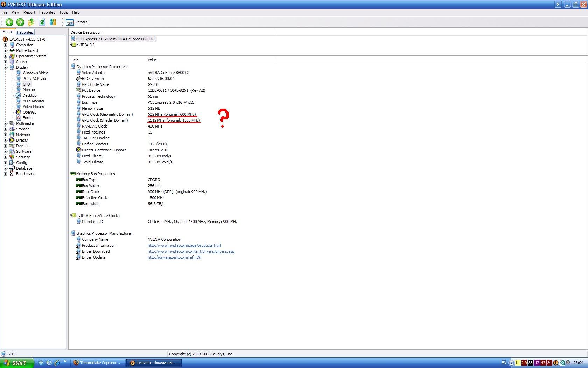Switch to Thermaltake Soprano taskbar window
The height and width of the screenshot is (368, 588).
click(98, 363)
